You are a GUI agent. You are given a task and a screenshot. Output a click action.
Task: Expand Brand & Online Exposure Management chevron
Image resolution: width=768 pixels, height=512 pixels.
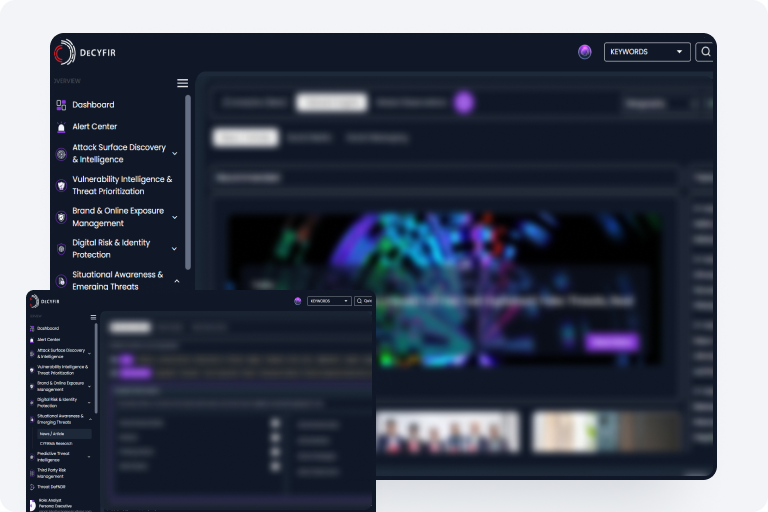coord(175,218)
